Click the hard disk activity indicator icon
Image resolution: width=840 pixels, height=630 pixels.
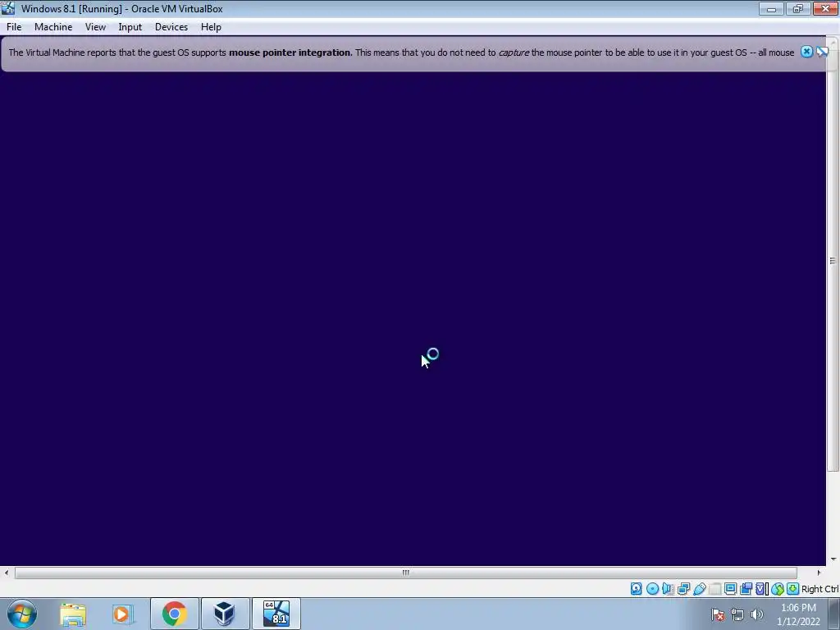point(636,589)
